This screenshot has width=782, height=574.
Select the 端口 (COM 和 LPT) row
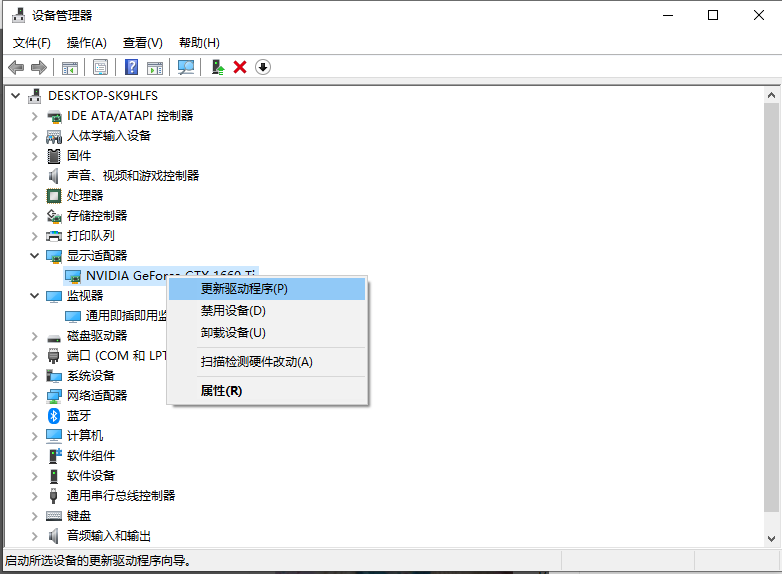(x=116, y=356)
